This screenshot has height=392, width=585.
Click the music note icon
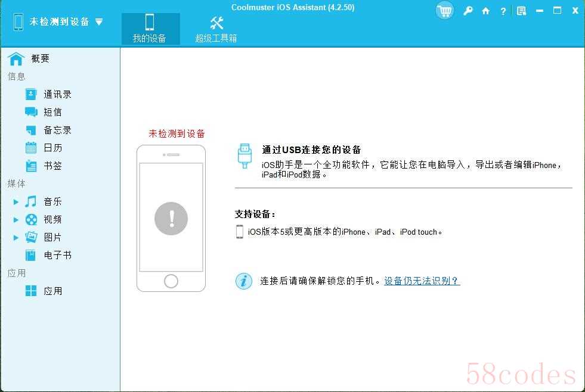[x=30, y=201]
